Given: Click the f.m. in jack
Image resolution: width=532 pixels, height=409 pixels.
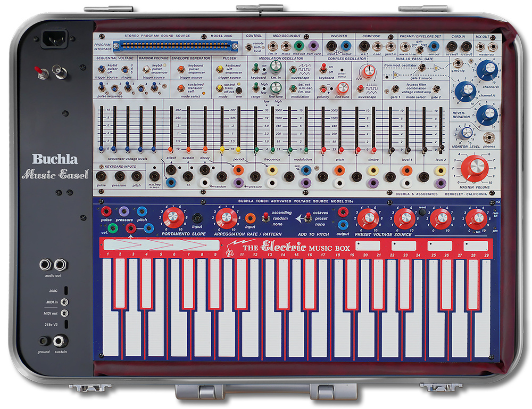Looking at the screenshot, I should pyautogui.click(x=273, y=46).
